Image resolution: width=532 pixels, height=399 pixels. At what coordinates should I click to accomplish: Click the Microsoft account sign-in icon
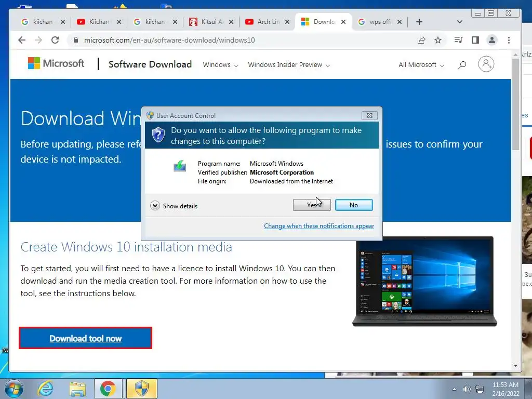(486, 64)
